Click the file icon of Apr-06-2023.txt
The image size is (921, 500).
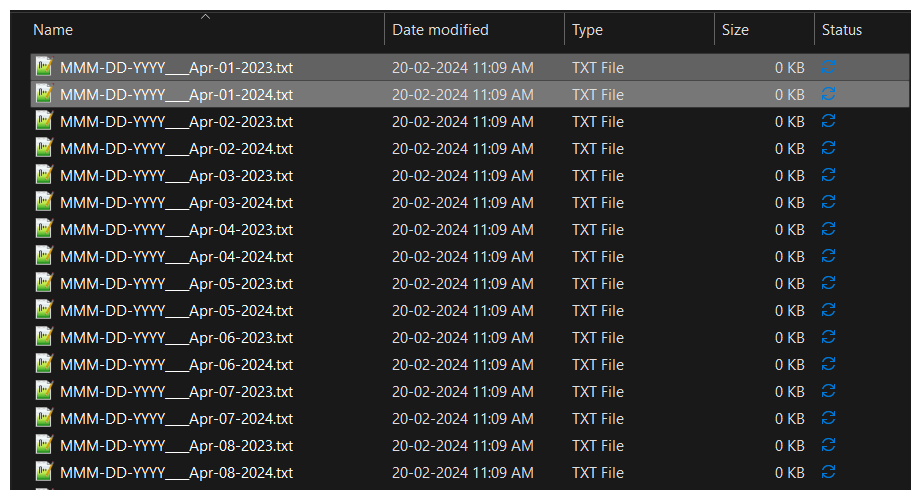pyautogui.click(x=44, y=337)
